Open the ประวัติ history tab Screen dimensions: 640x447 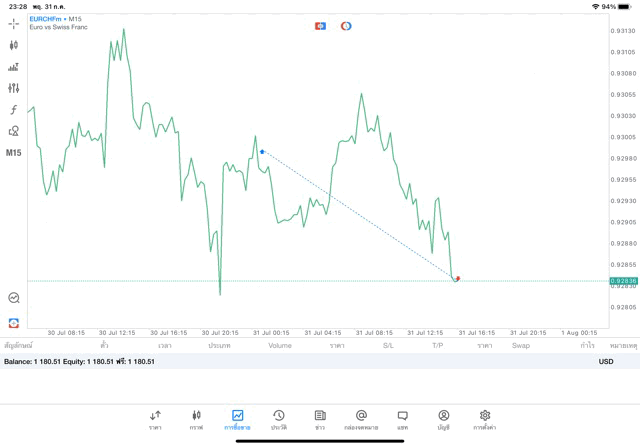tap(279, 418)
